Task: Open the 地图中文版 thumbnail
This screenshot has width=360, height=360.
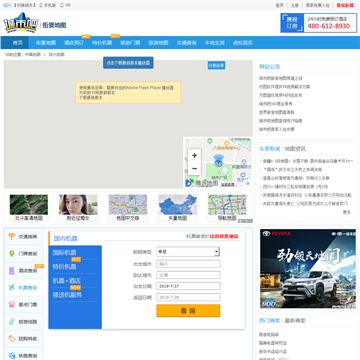Action: coord(128,208)
